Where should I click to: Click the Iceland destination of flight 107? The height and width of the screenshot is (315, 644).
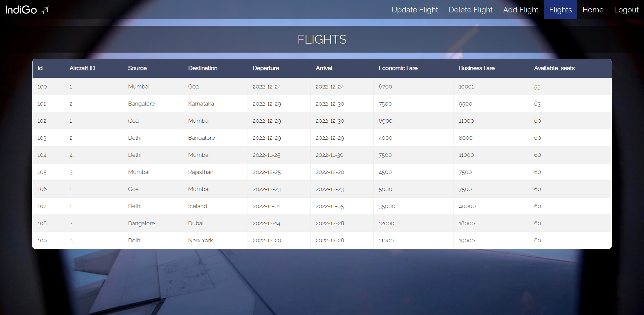click(x=198, y=206)
